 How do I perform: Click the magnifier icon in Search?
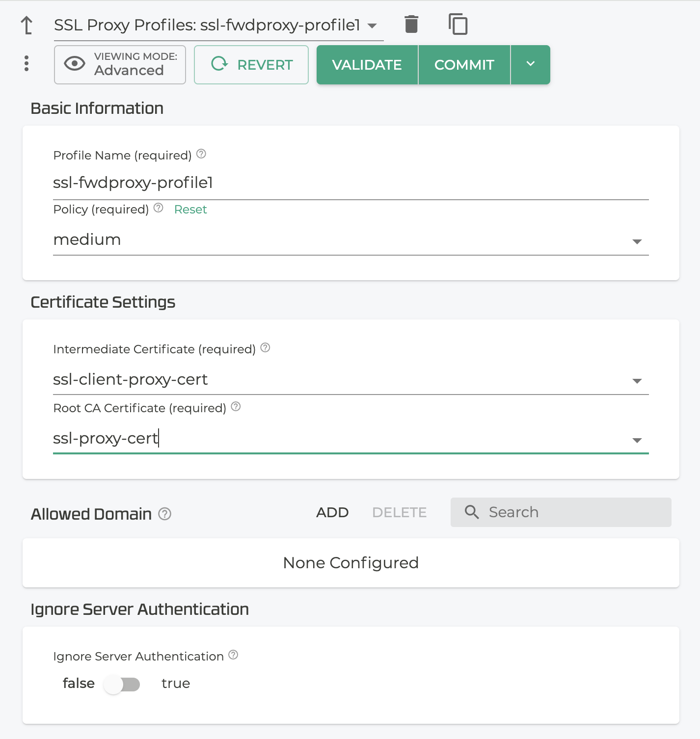pyautogui.click(x=472, y=512)
